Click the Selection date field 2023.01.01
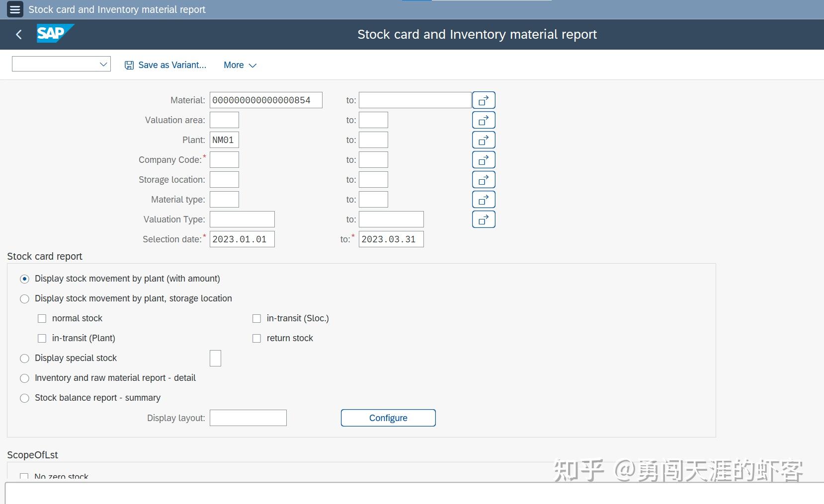Screen dimensions: 824x504 tap(242, 239)
